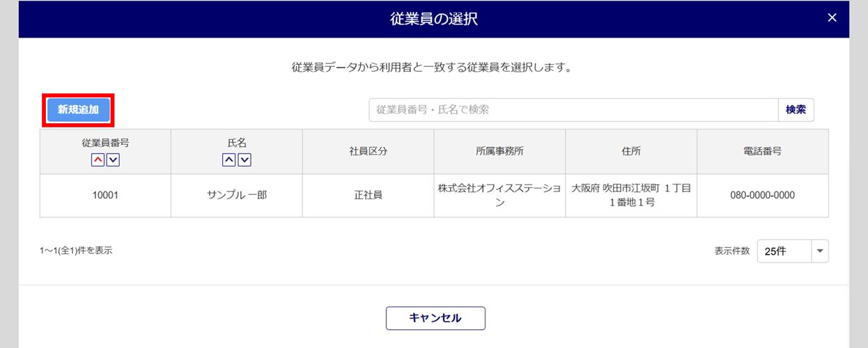Click the 正社員 cell in the row

[x=368, y=196]
